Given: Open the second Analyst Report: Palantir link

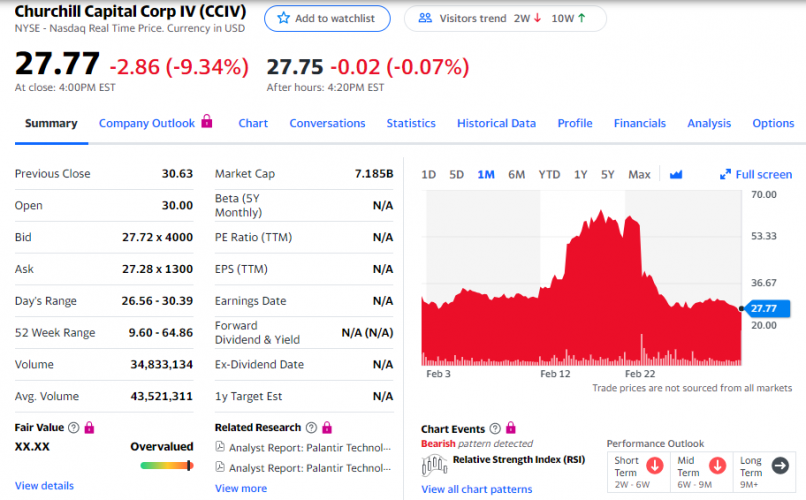Looking at the screenshot, I should point(309,468).
